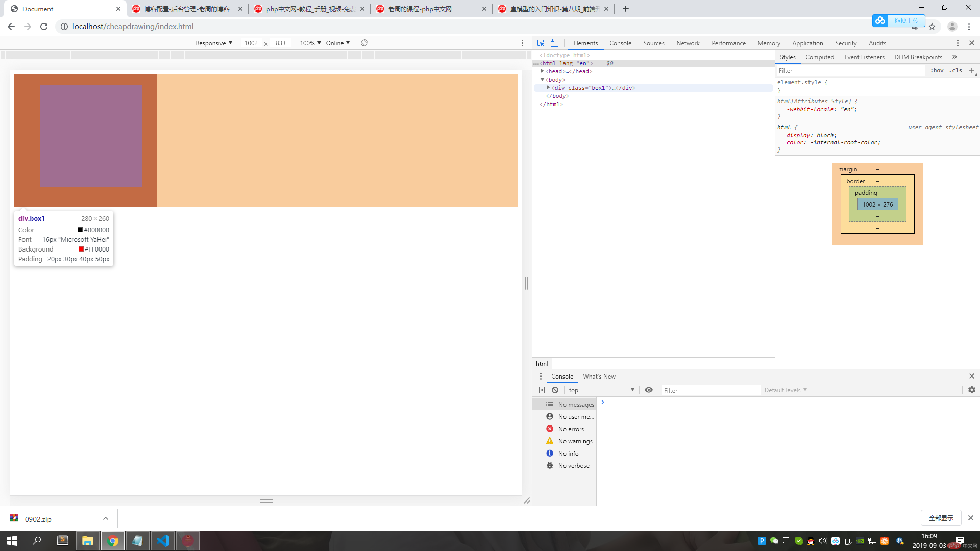Toggle the console sidebar icon

pyautogui.click(x=541, y=390)
